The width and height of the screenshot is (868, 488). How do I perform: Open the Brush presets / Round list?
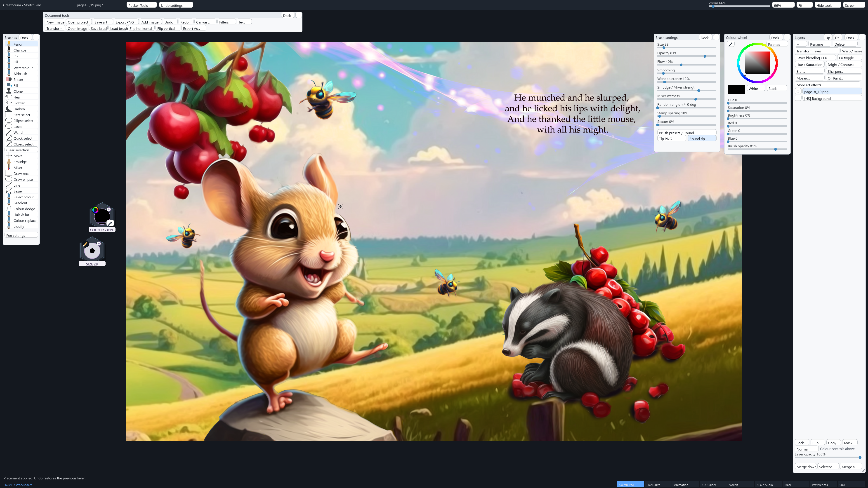coord(687,133)
